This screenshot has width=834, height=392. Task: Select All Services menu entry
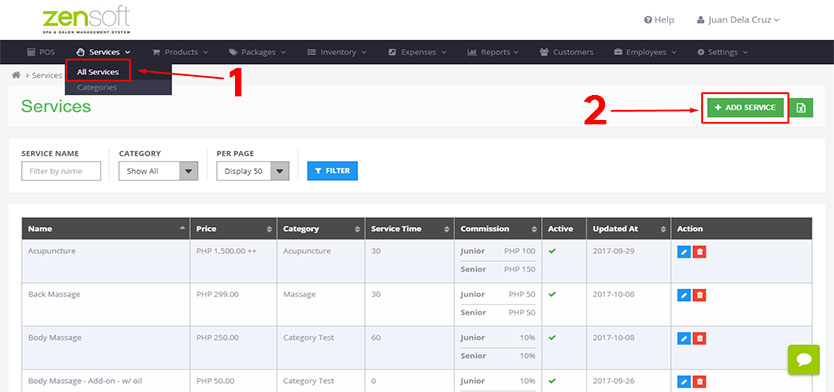point(98,72)
